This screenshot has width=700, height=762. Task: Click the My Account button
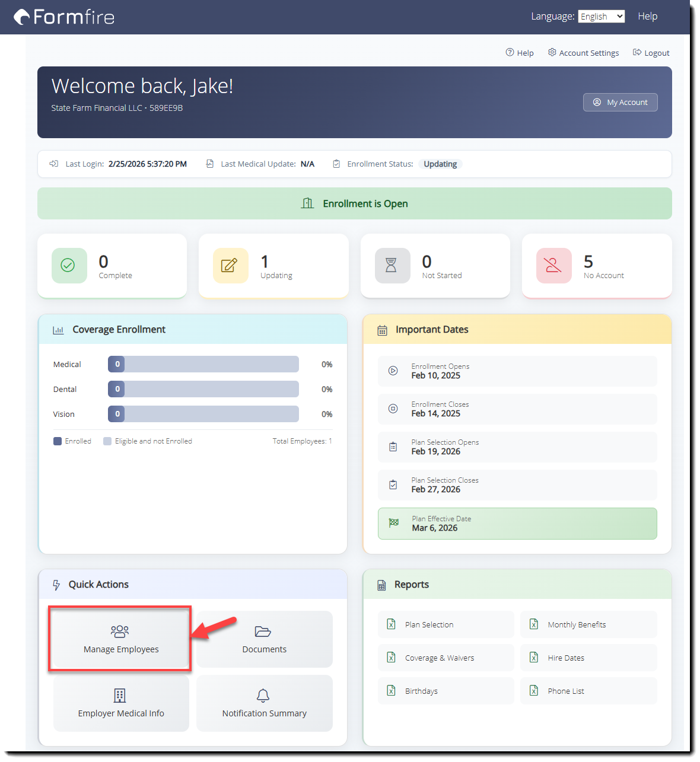(x=620, y=102)
